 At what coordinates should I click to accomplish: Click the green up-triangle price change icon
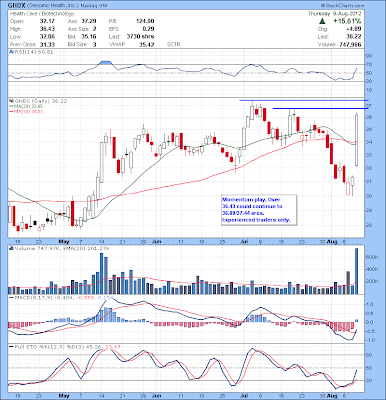pyautogui.click(x=322, y=21)
